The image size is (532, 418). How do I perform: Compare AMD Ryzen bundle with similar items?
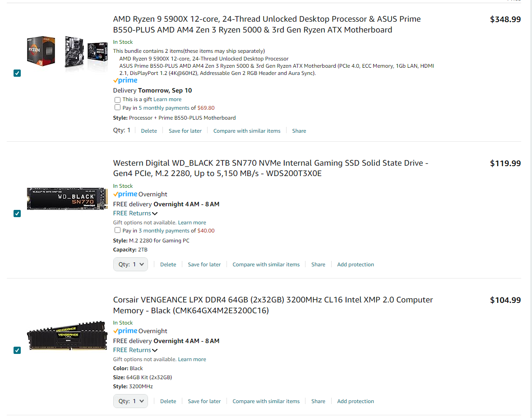click(247, 131)
